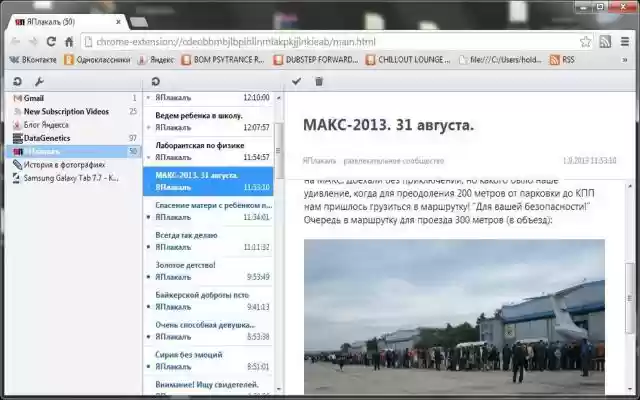This screenshot has height=400, width=640.
Task: Select the Gmail feed
Action: point(34,98)
